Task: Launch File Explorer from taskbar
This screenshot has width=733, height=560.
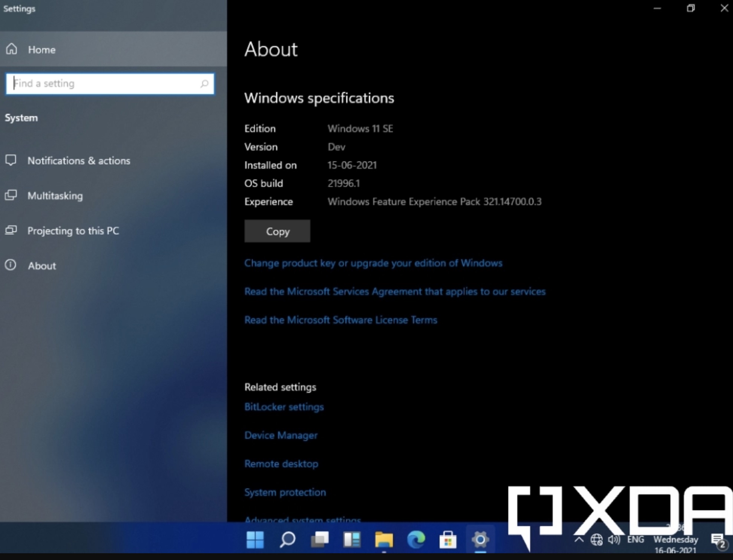Action: pyautogui.click(x=384, y=540)
